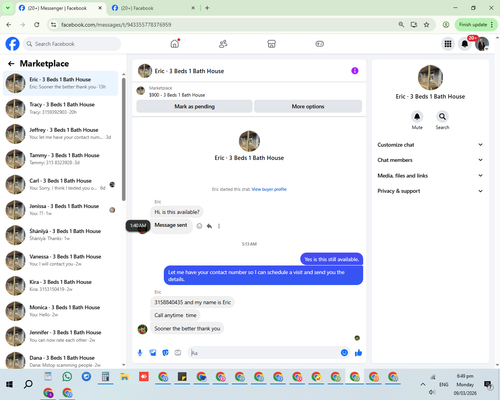View site information icon in the address bar

click(53, 25)
